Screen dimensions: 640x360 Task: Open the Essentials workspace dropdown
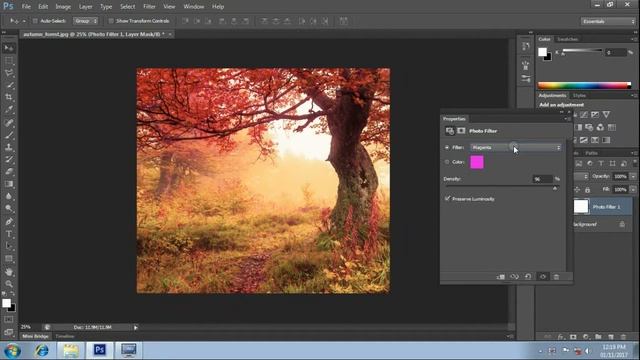pos(608,21)
